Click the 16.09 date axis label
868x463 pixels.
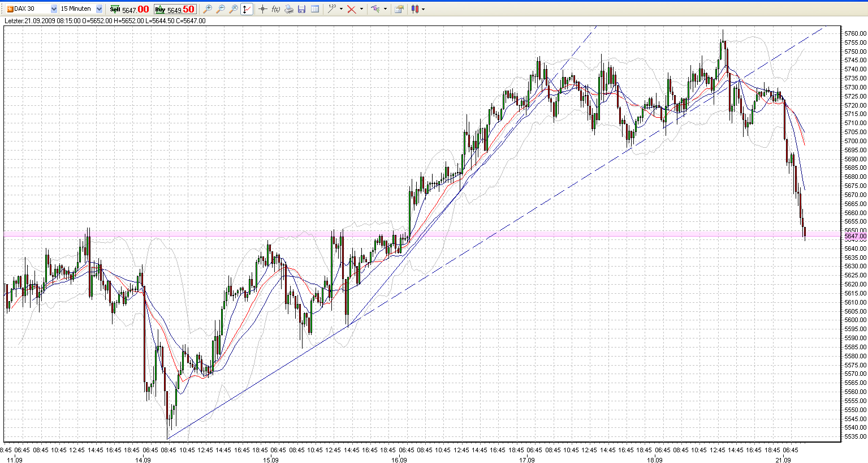(x=399, y=460)
